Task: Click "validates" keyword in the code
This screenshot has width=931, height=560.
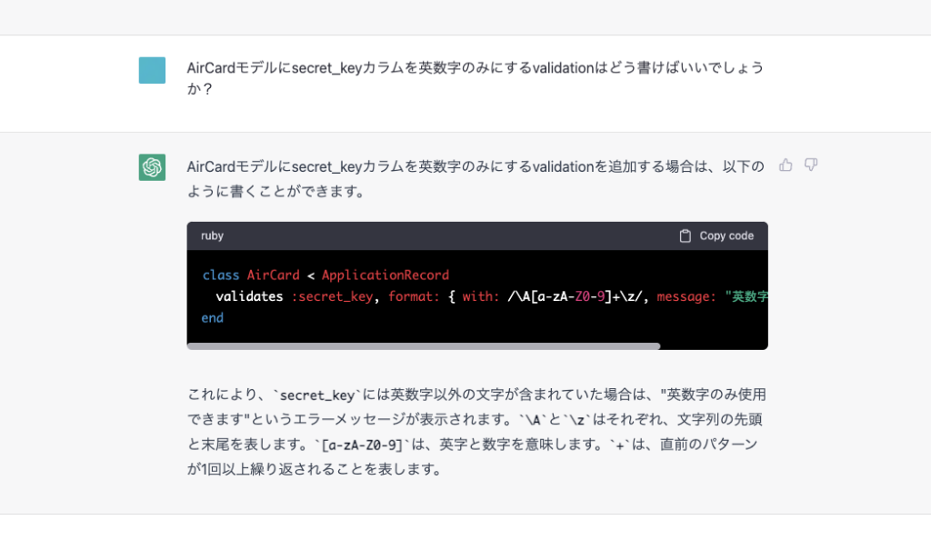Action: 249,296
